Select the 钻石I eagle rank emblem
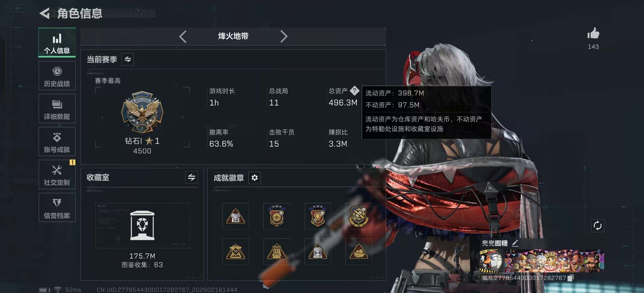The height and width of the screenshot is (293, 644). pos(142,112)
